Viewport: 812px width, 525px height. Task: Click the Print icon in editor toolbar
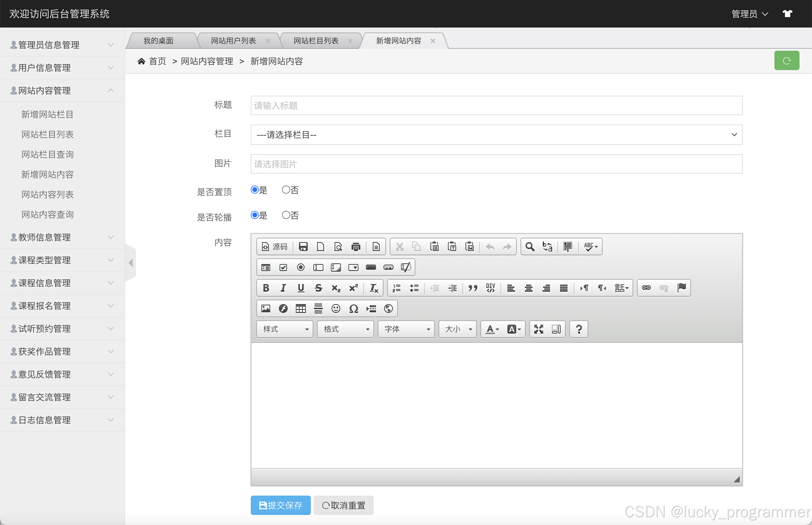(356, 247)
